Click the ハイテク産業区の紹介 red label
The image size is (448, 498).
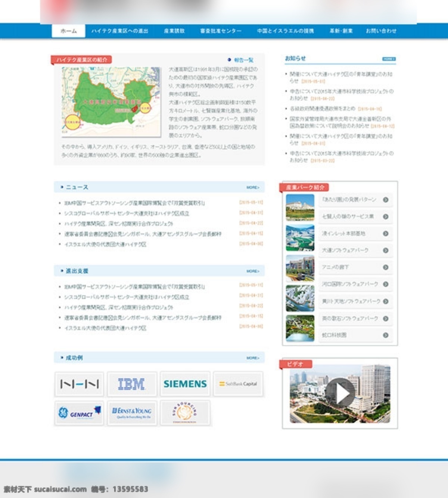[x=81, y=60]
